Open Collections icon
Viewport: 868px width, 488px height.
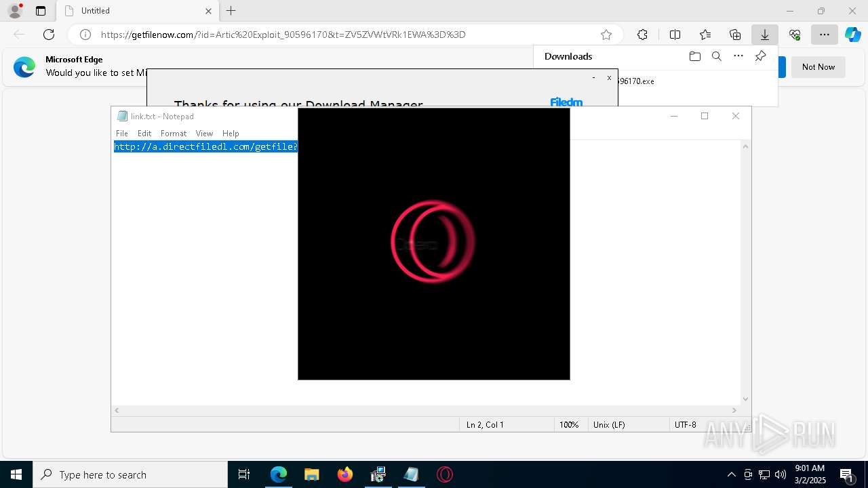[x=735, y=35]
